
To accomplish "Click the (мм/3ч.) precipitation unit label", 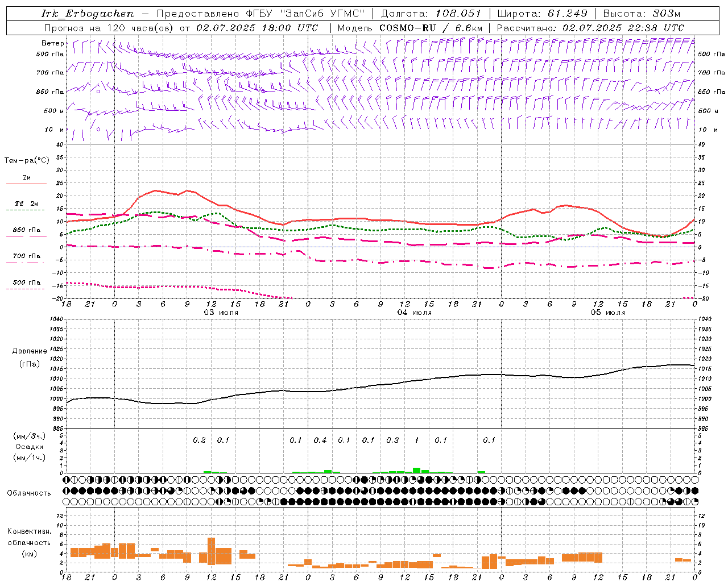I will click(30, 436).
